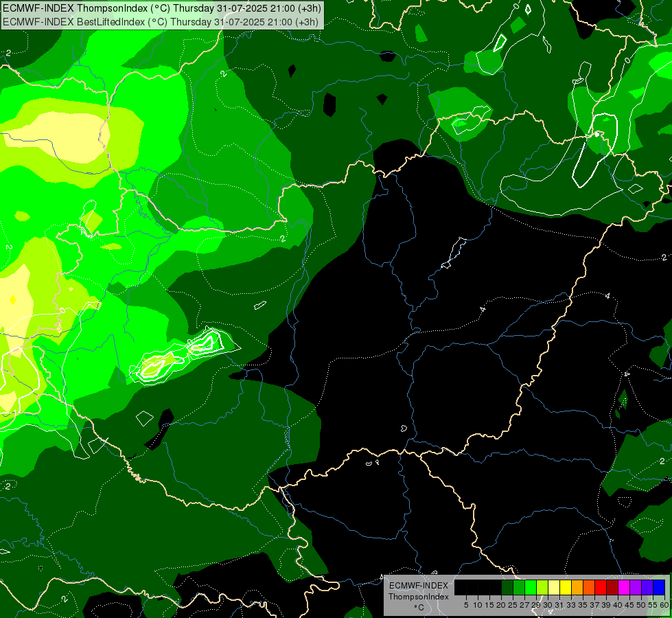Click the legend tick value 33
This screenshot has height=618, width=672.
[571, 605]
